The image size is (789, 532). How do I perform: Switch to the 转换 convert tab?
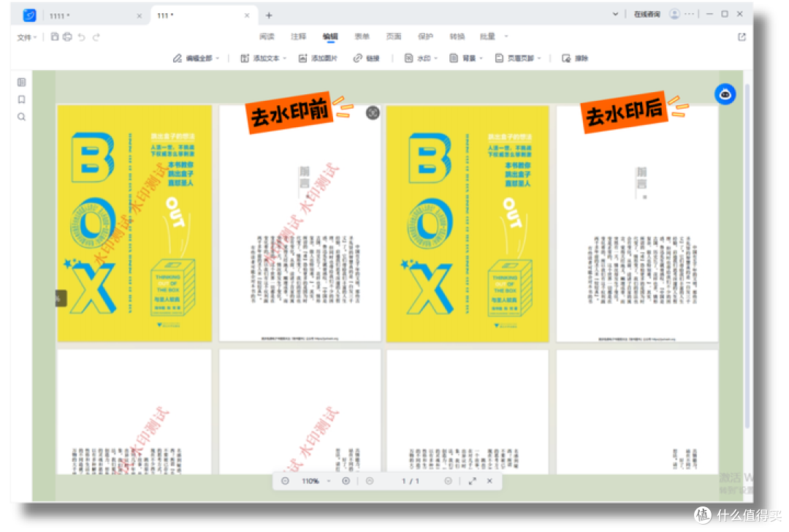457,37
